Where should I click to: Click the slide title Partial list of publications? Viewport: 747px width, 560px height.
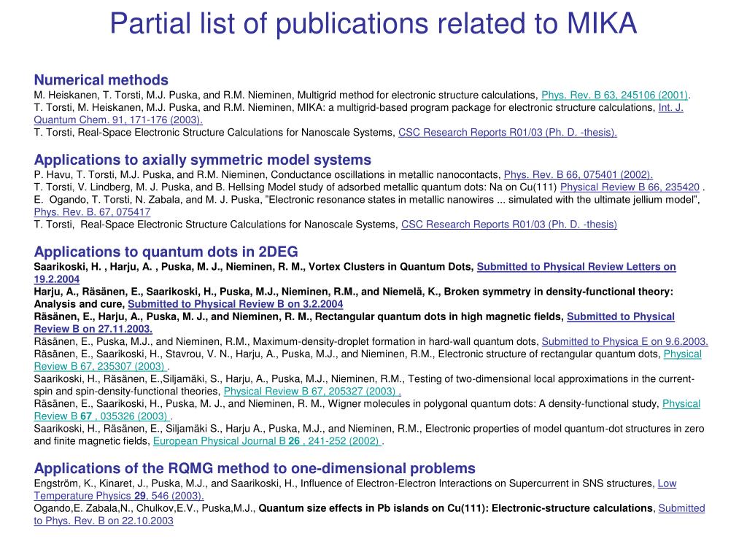[373, 23]
